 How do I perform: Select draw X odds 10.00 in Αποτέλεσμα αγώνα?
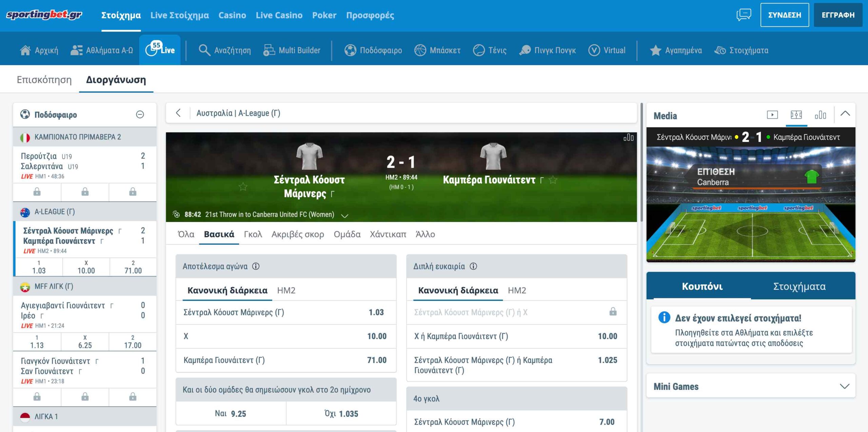(286, 336)
